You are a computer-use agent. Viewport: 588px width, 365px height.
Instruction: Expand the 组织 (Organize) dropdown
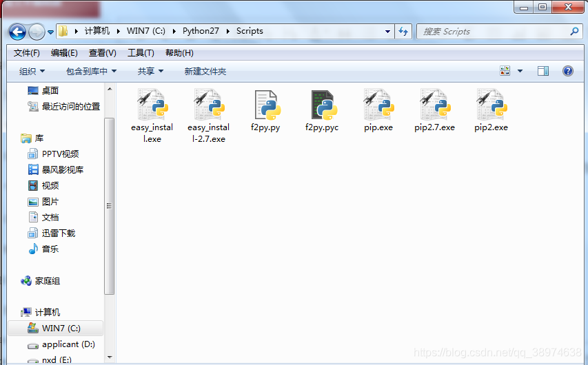pyautogui.click(x=32, y=71)
